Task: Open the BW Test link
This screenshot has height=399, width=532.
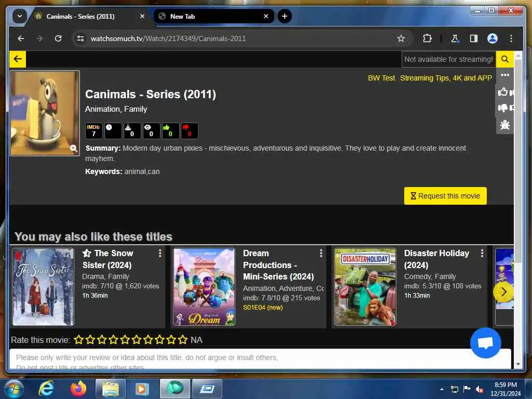Action: (x=381, y=78)
